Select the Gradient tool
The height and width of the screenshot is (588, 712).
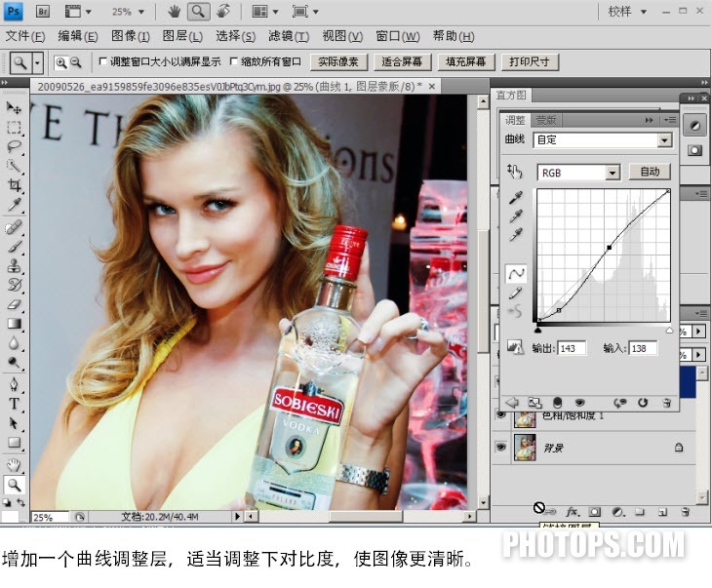tap(14, 324)
